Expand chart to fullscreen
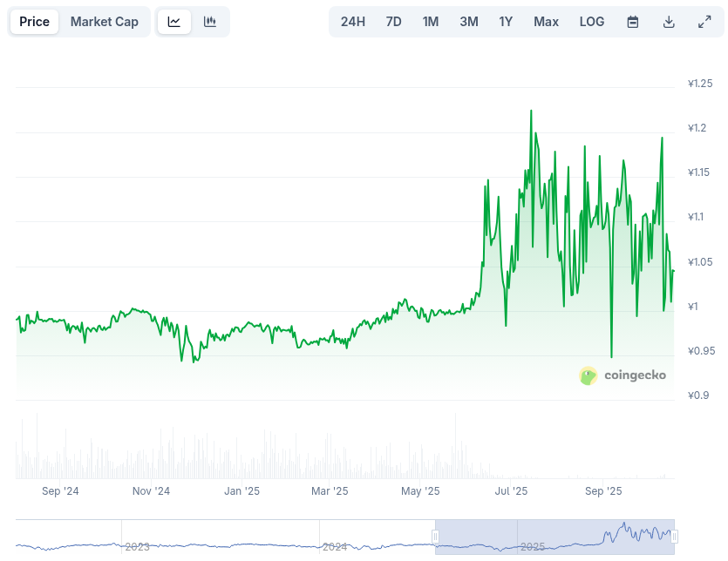728x561 pixels. [x=704, y=22]
